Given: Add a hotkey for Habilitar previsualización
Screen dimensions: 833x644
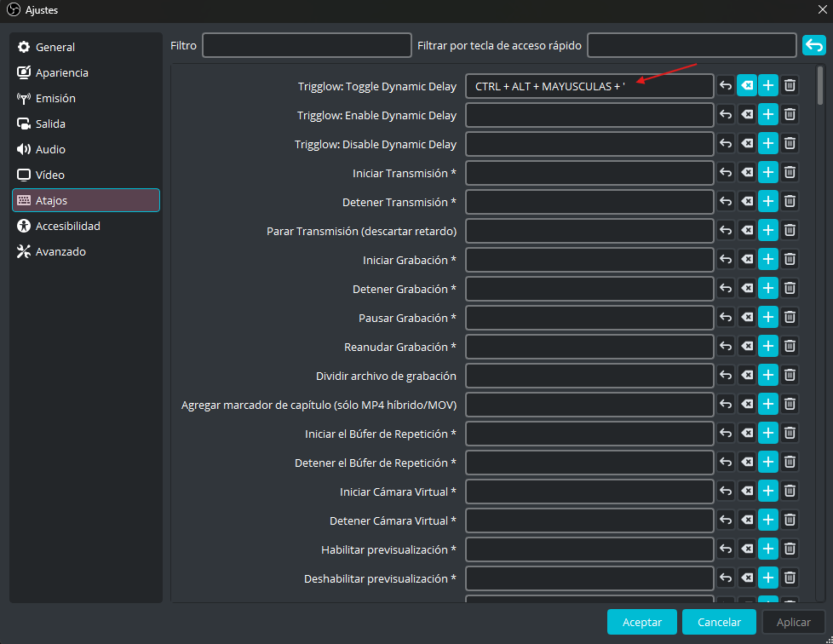Looking at the screenshot, I should tap(768, 549).
